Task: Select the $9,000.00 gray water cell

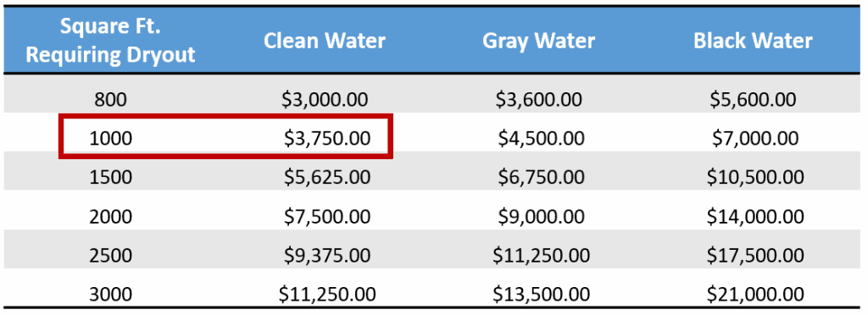Action: 541,216
